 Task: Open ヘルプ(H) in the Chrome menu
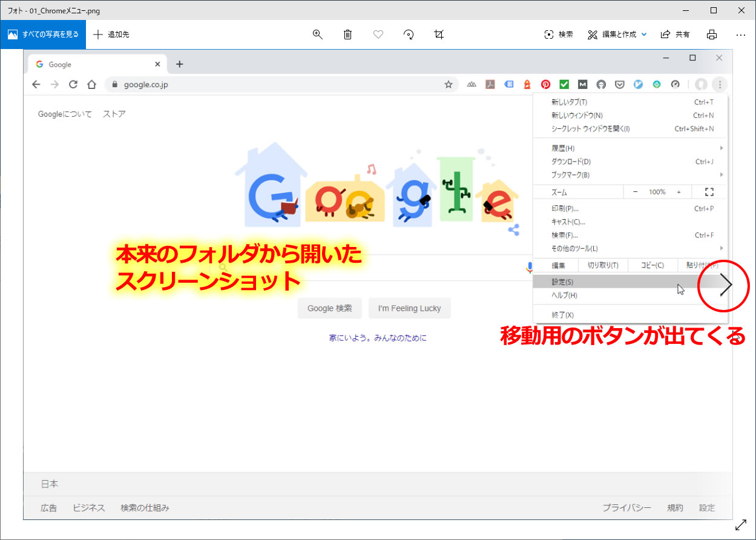(x=631, y=295)
